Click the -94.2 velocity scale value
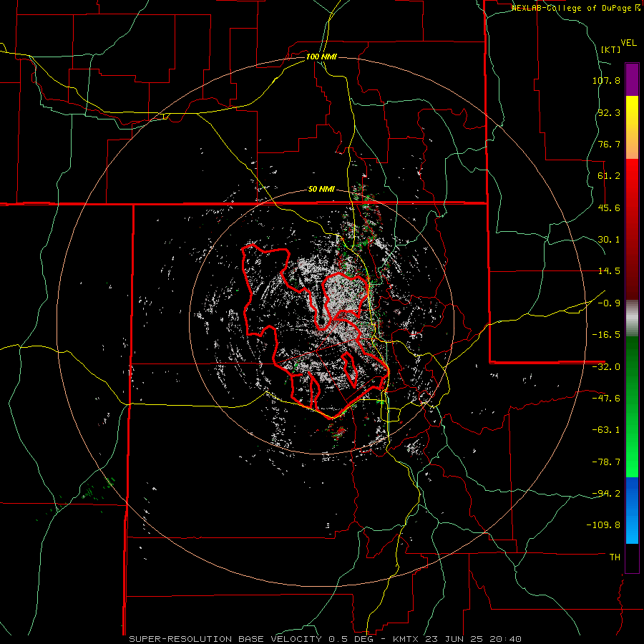Viewport: 644px width, 644px height. pos(606,494)
